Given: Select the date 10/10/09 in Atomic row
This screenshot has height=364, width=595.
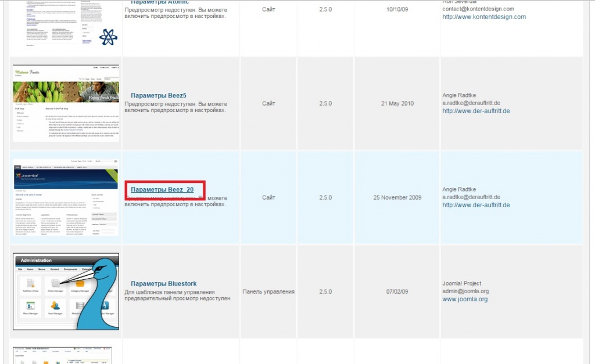Looking at the screenshot, I should point(397,9).
